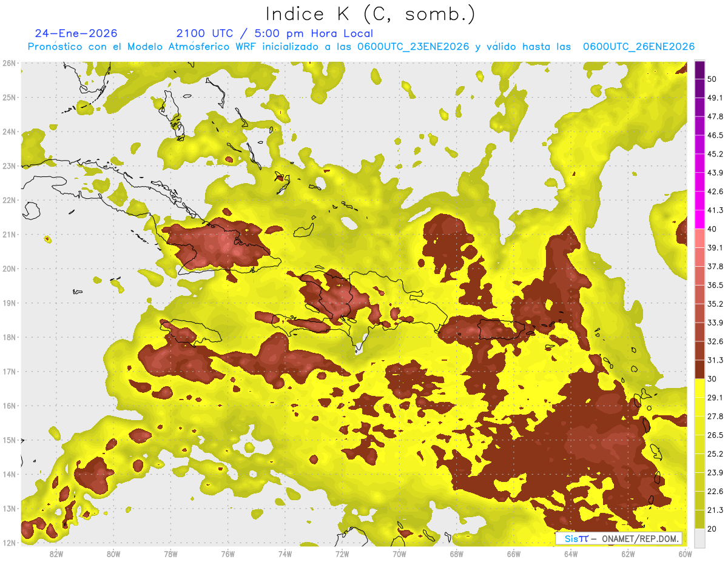Select the '24-Ene-2026' date label
Image resolution: width=728 pixels, height=562 pixels.
coord(76,33)
